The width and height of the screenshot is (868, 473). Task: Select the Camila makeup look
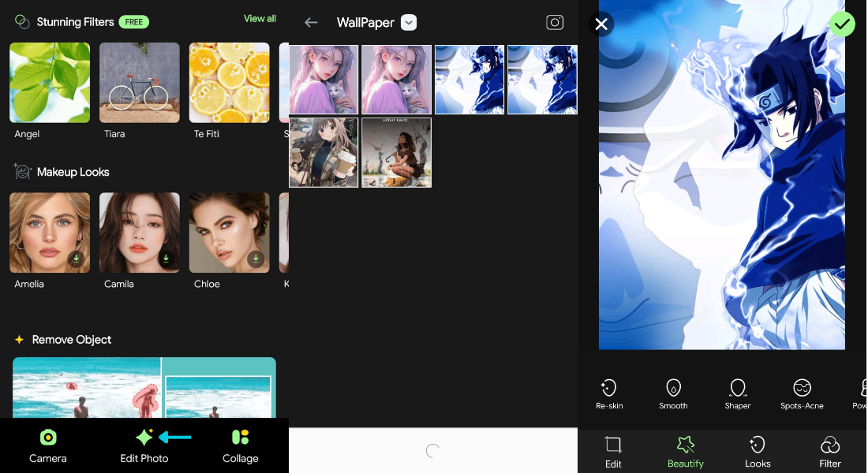coord(140,233)
